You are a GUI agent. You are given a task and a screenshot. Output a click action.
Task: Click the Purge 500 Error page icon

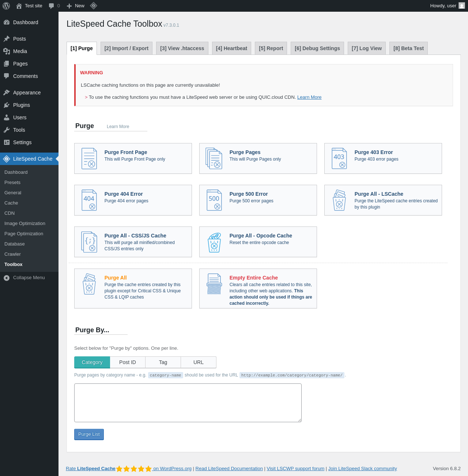(214, 200)
